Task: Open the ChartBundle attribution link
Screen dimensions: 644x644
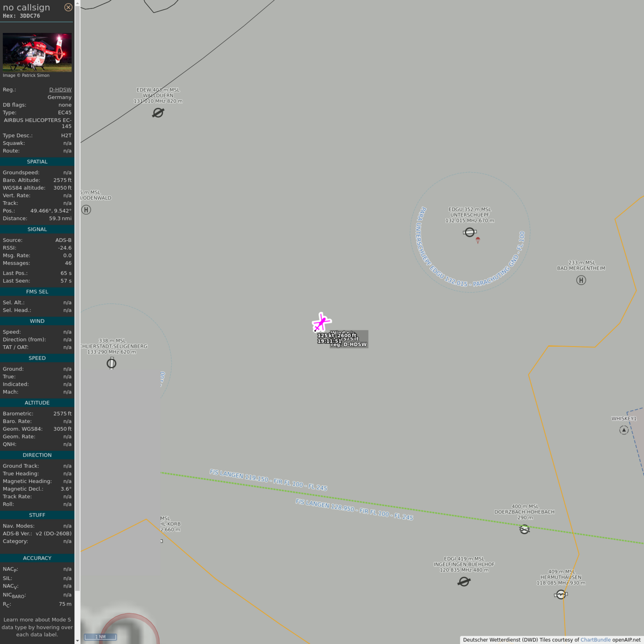Action: pyautogui.click(x=595, y=640)
